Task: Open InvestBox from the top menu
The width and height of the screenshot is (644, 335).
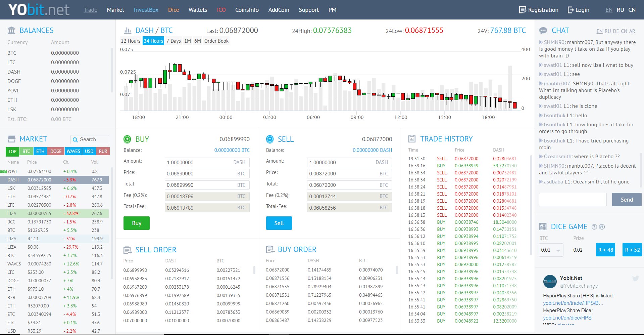Action: click(146, 10)
